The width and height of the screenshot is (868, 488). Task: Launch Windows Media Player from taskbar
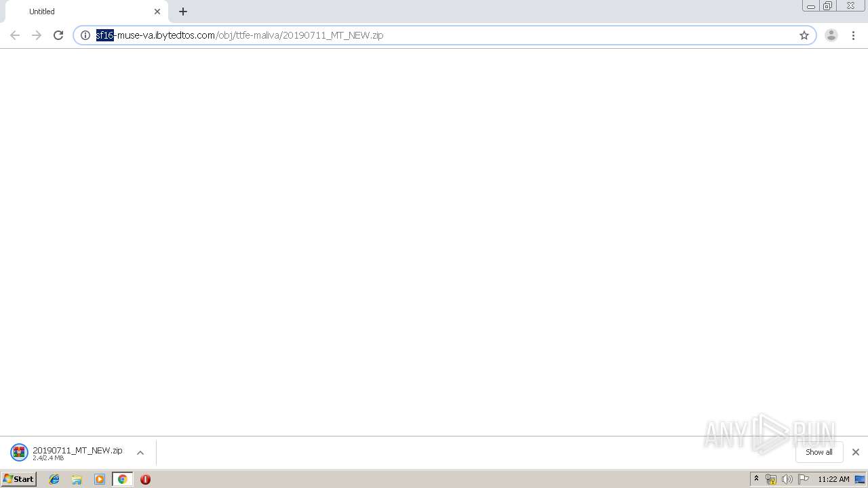tap(100, 479)
